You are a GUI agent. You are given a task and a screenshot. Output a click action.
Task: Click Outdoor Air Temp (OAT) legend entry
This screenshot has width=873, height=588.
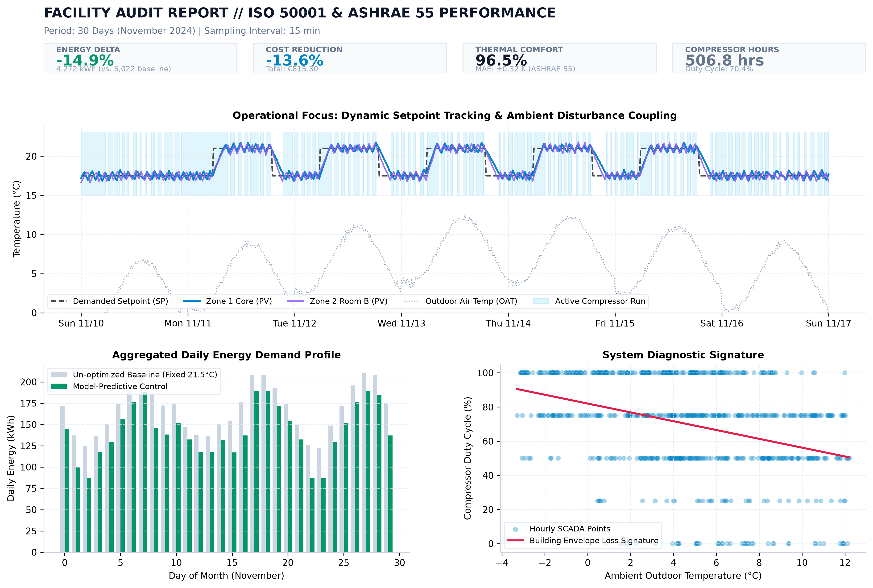(x=460, y=301)
